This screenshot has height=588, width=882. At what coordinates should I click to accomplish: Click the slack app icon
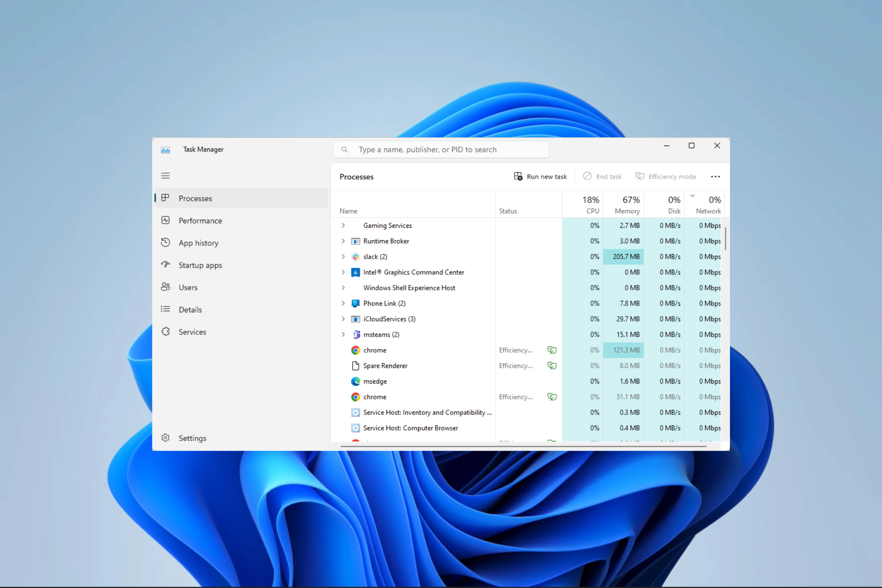pyautogui.click(x=356, y=257)
